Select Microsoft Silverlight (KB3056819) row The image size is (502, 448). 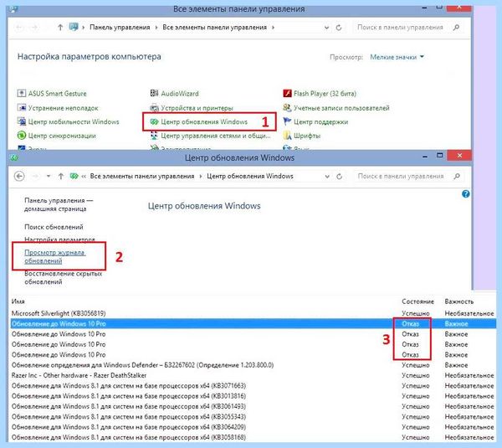point(253,313)
